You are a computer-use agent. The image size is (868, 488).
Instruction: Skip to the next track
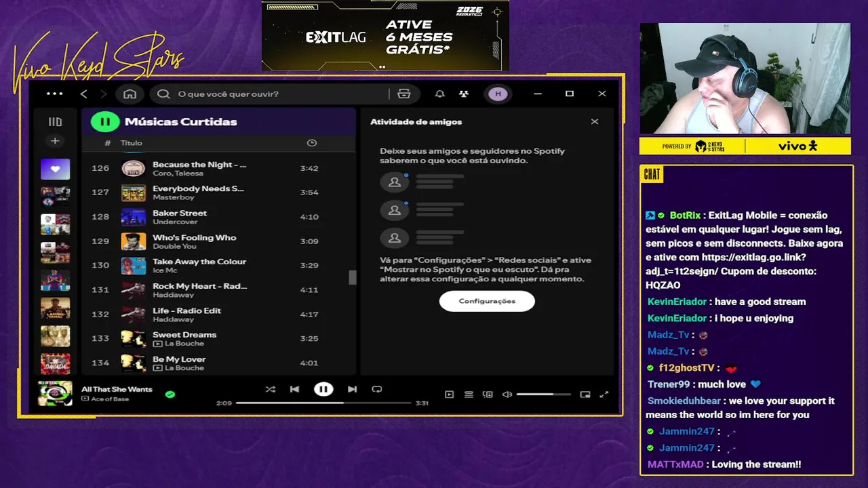(352, 389)
